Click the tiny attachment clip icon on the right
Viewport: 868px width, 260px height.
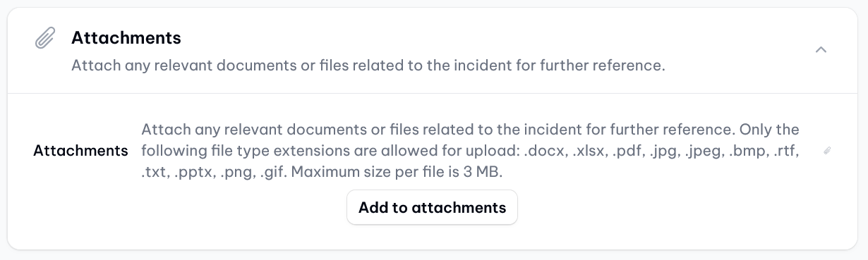point(828,151)
